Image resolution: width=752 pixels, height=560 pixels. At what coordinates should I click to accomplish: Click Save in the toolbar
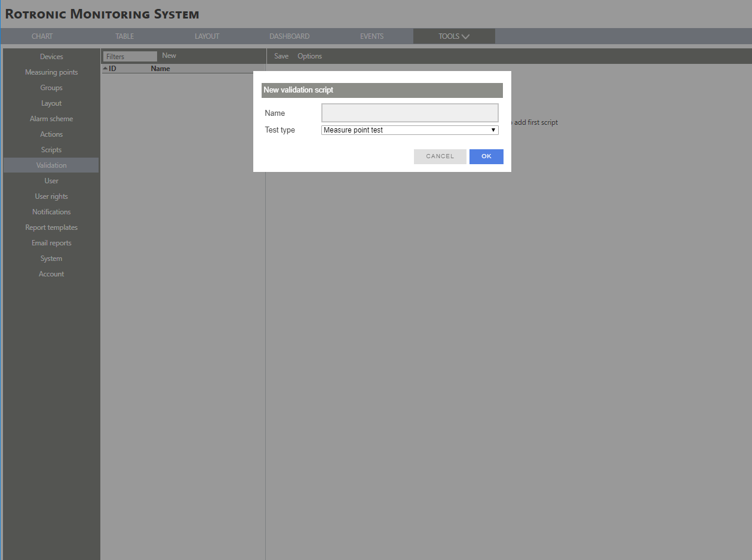click(x=281, y=56)
